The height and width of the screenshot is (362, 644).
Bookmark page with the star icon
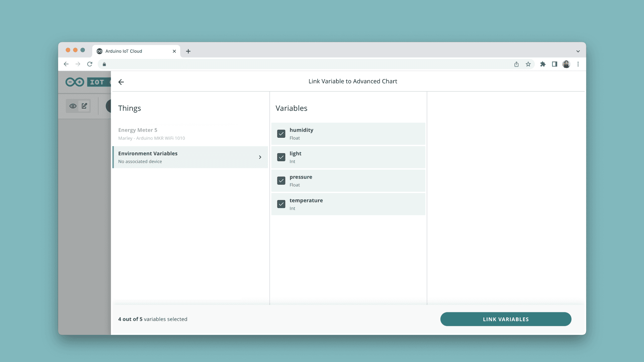528,64
